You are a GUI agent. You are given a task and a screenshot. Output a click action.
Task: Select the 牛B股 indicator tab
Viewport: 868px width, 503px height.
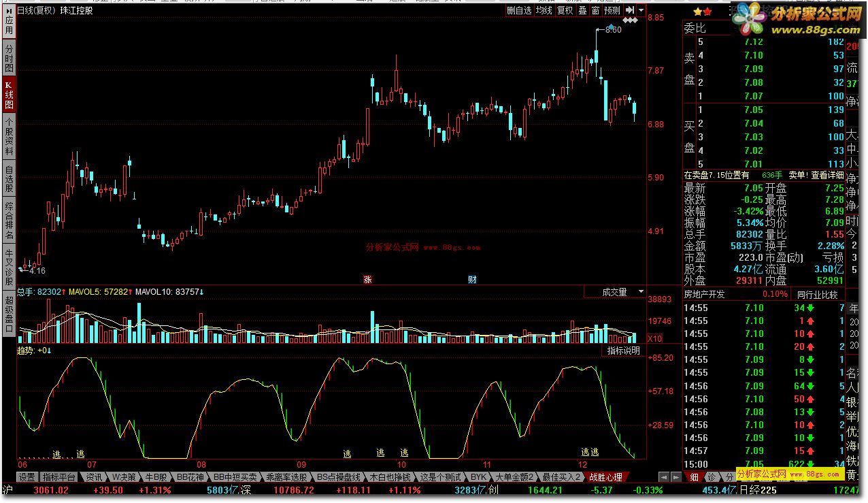click(156, 477)
